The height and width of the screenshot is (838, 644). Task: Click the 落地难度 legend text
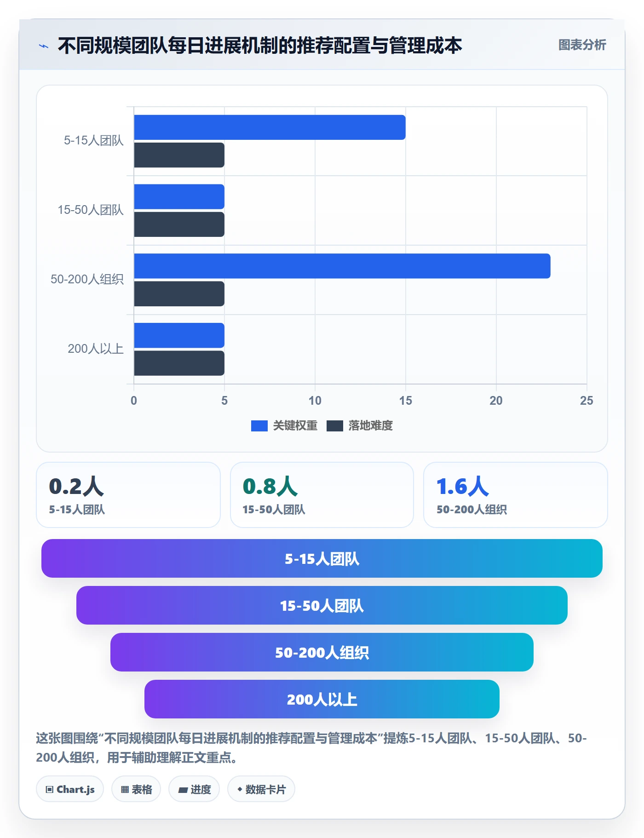[x=371, y=426]
